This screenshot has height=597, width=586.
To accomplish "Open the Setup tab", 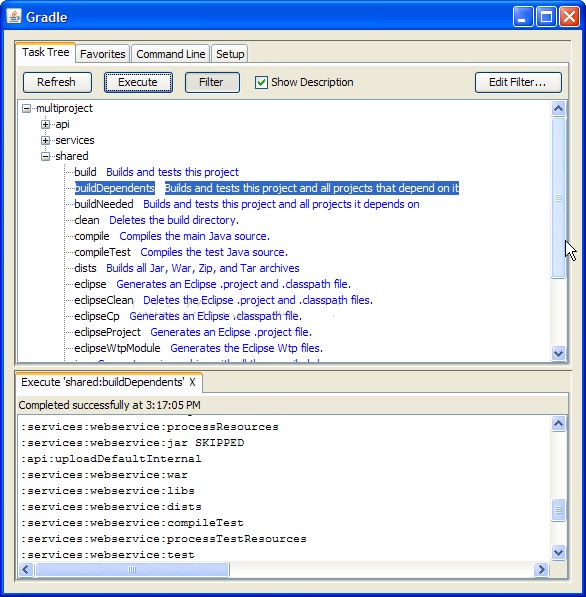I will coord(230,54).
